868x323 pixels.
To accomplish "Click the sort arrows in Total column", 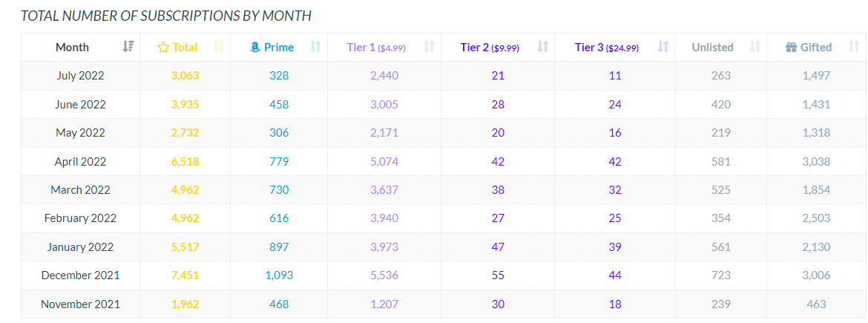I will [x=219, y=47].
